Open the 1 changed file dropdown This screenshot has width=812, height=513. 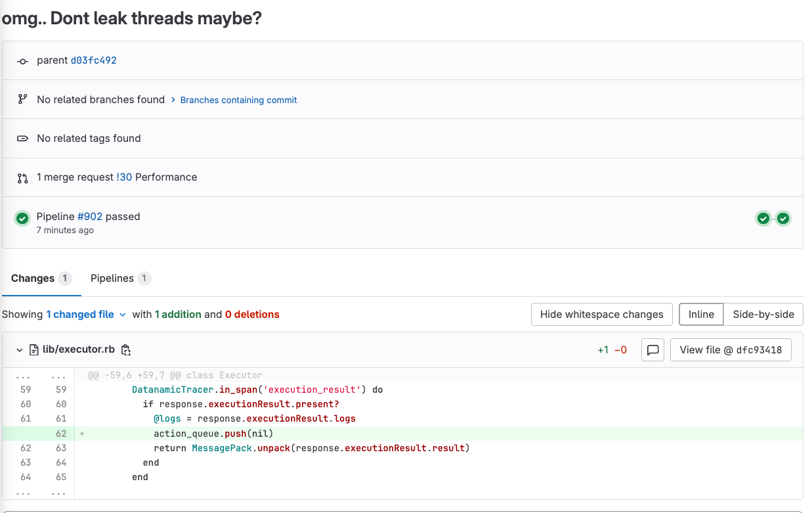[86, 315]
